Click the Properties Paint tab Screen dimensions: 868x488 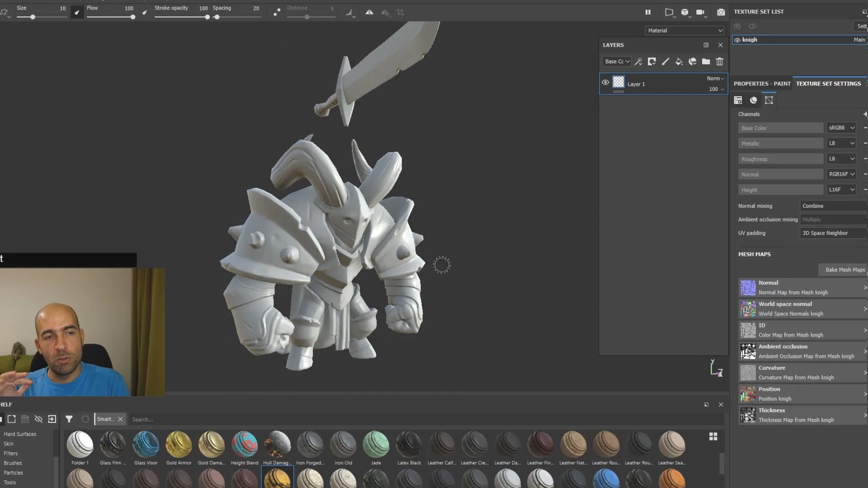click(x=762, y=84)
